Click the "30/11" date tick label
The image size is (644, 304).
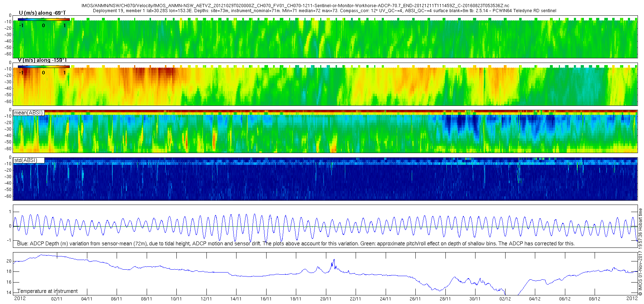point(475,299)
